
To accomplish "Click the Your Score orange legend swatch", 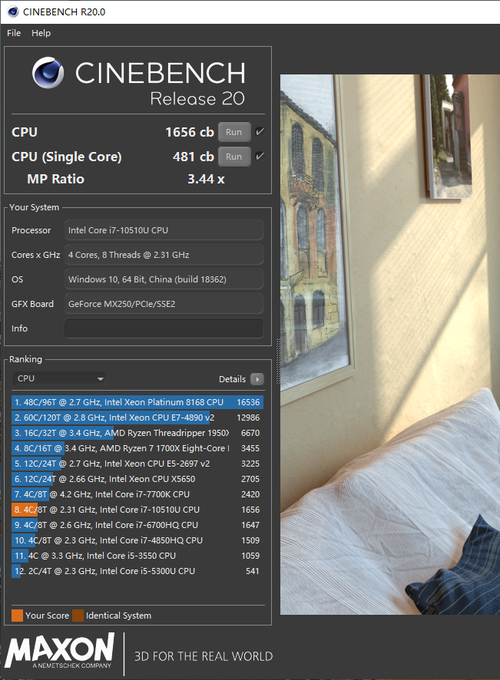I will tap(17, 616).
